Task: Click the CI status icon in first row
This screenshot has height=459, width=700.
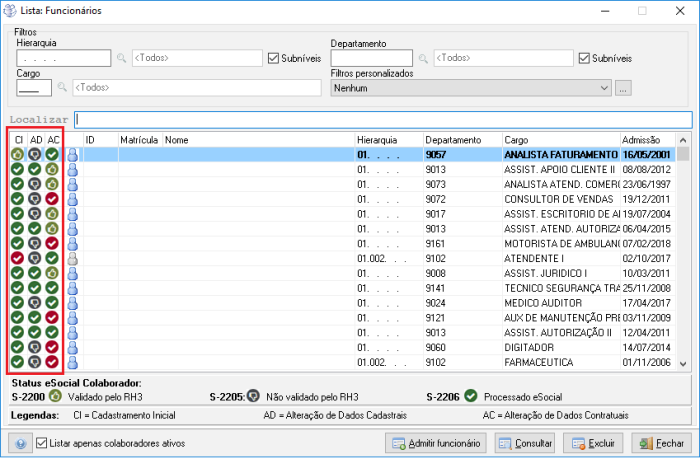Action: click(x=17, y=155)
